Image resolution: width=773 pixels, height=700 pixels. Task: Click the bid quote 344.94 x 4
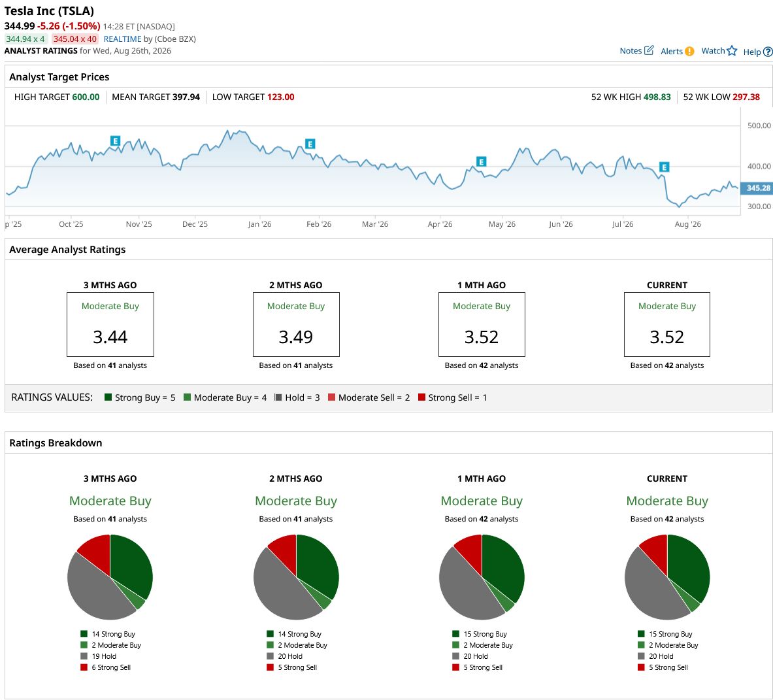pyautogui.click(x=25, y=39)
